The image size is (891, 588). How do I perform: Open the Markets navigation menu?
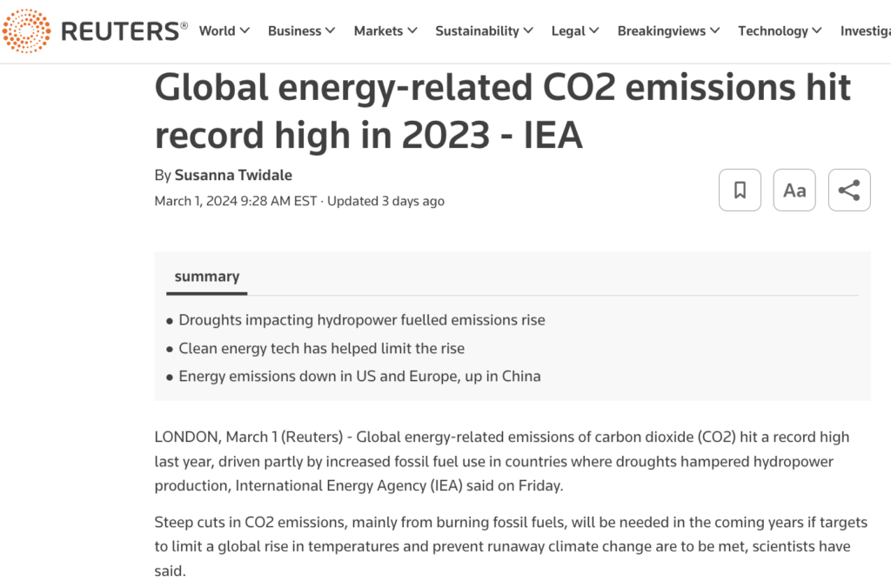(x=385, y=30)
